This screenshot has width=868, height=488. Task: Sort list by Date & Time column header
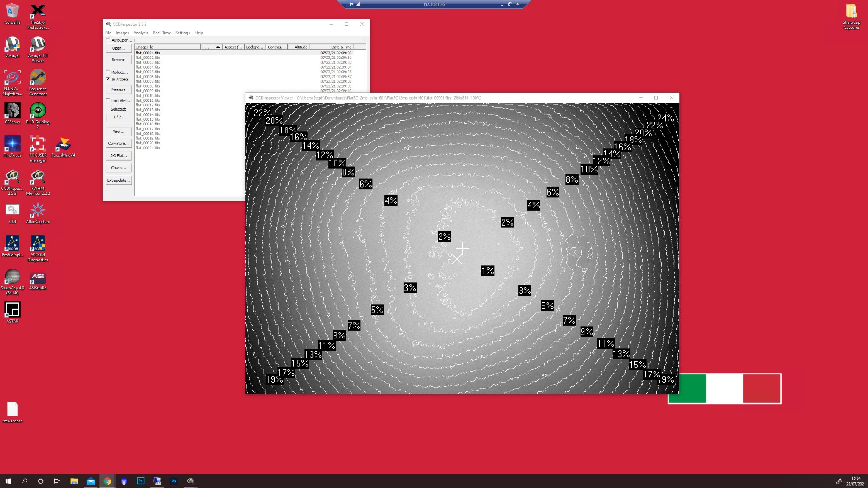(x=331, y=47)
